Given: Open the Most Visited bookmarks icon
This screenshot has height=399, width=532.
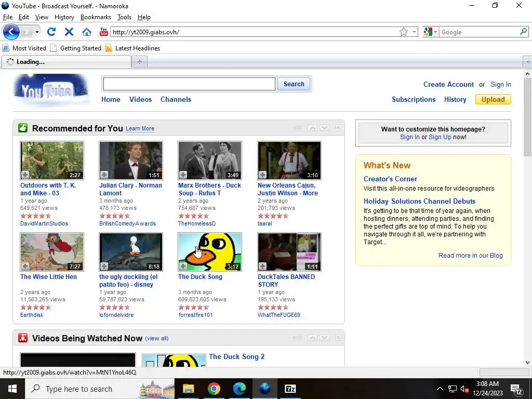Looking at the screenshot, I should tap(6, 48).
